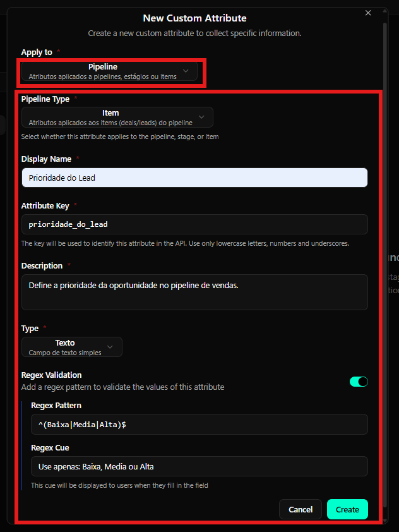Screen dimensions: 399x532
Task: Click the Description text area
Action: [x=194, y=292]
